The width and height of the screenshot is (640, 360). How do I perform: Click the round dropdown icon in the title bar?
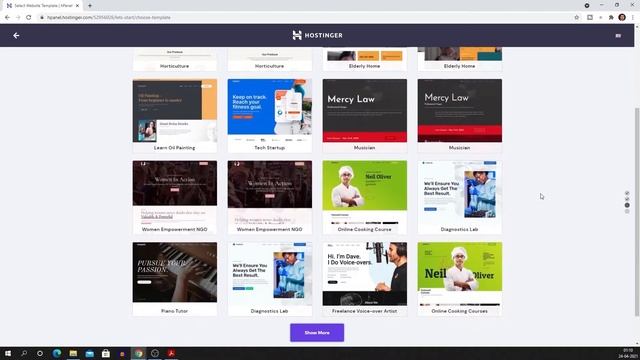pos(587,6)
